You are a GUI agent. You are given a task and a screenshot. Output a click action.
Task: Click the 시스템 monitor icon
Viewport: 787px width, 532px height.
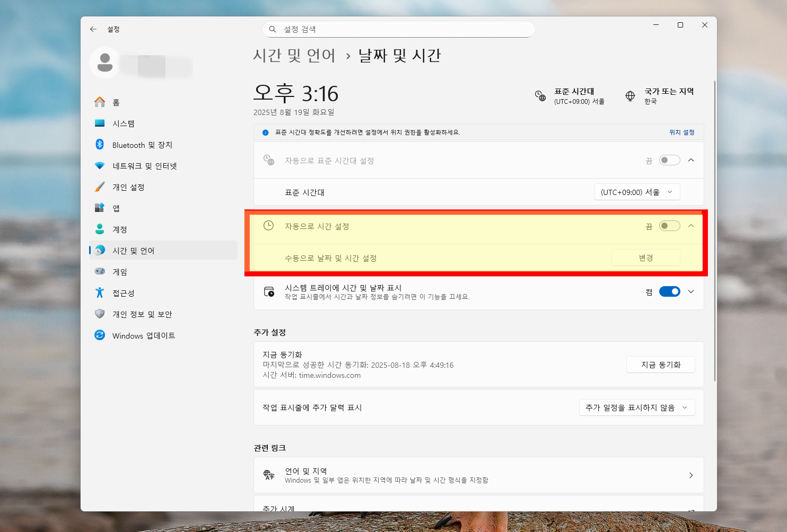[x=100, y=123]
